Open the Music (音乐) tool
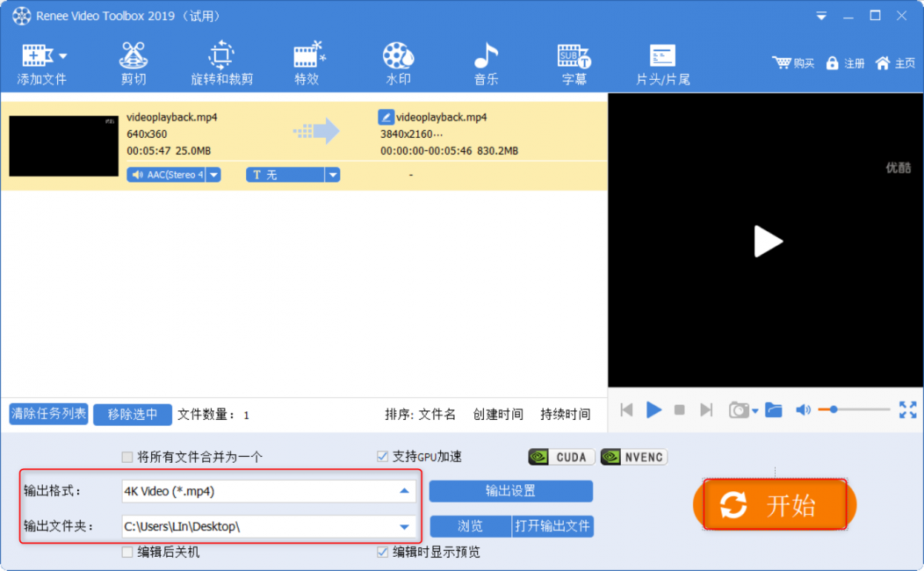Image resolution: width=924 pixels, height=571 pixels. (x=487, y=63)
